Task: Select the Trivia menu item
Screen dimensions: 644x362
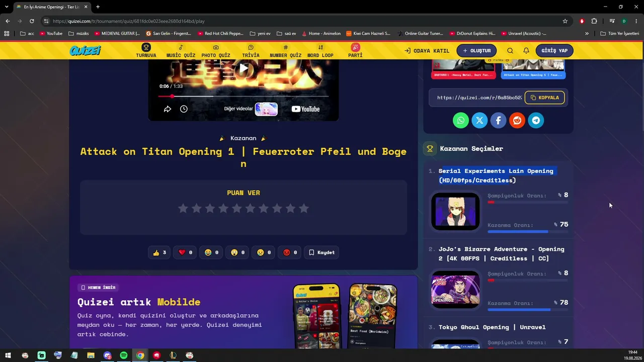Action: [251, 51]
